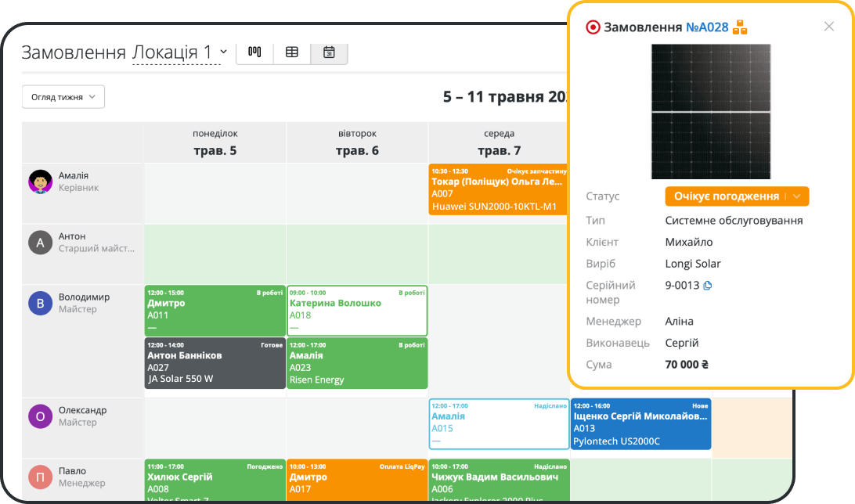855x504 pixels.
Task: Click the red target icon in order panel header
Action: coord(593,26)
